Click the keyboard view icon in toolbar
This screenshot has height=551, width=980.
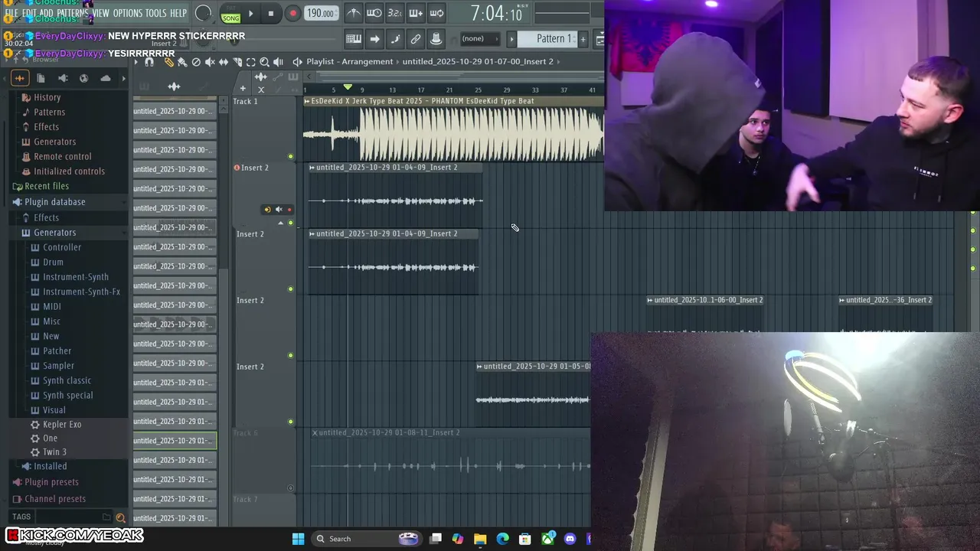[x=354, y=39]
